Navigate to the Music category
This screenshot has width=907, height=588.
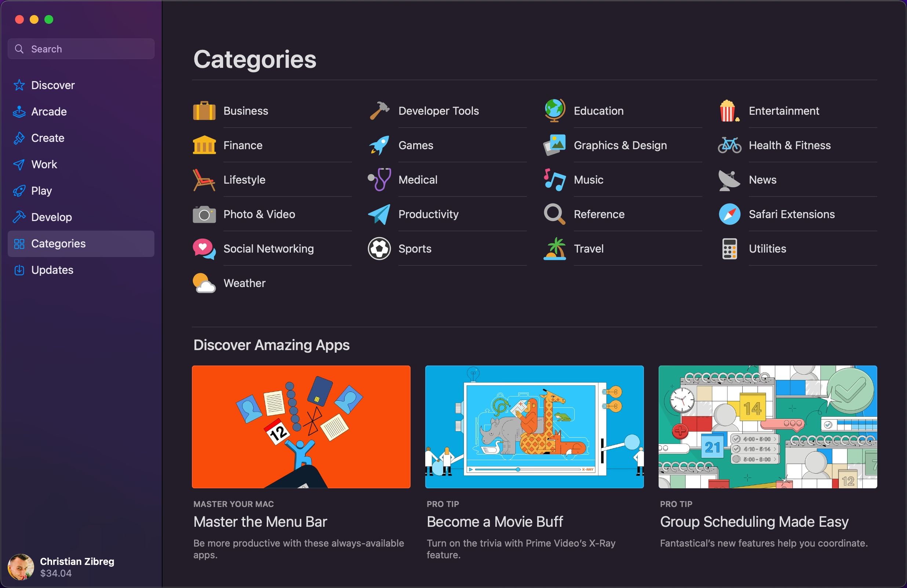[x=588, y=179]
